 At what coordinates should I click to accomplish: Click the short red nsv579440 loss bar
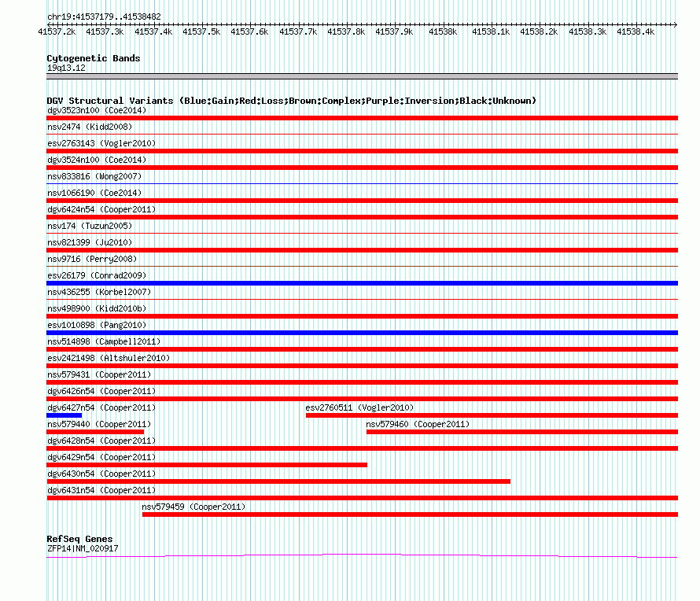[95, 432]
